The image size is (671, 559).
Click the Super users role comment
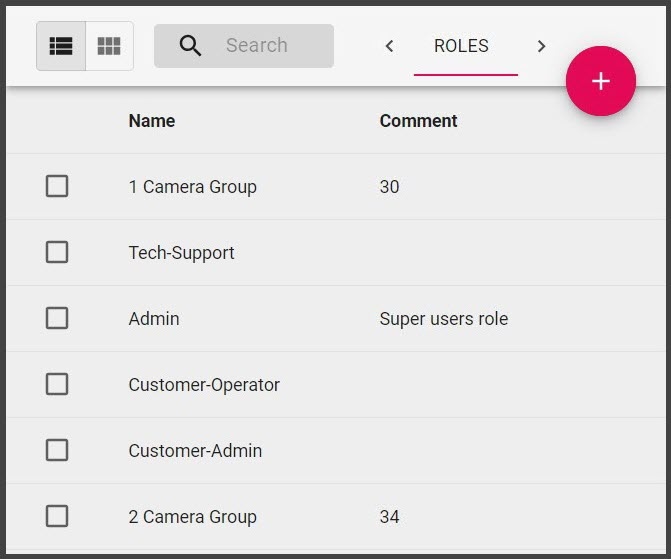(443, 319)
